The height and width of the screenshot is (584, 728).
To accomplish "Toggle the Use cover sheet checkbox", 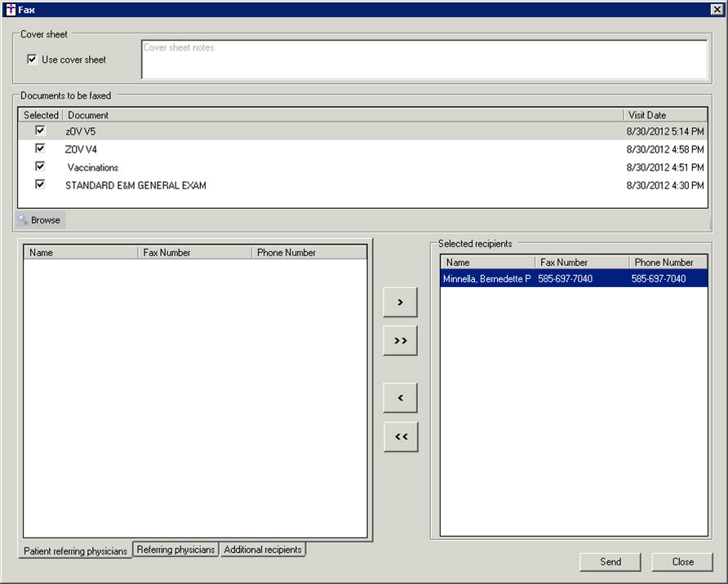I will [32, 60].
